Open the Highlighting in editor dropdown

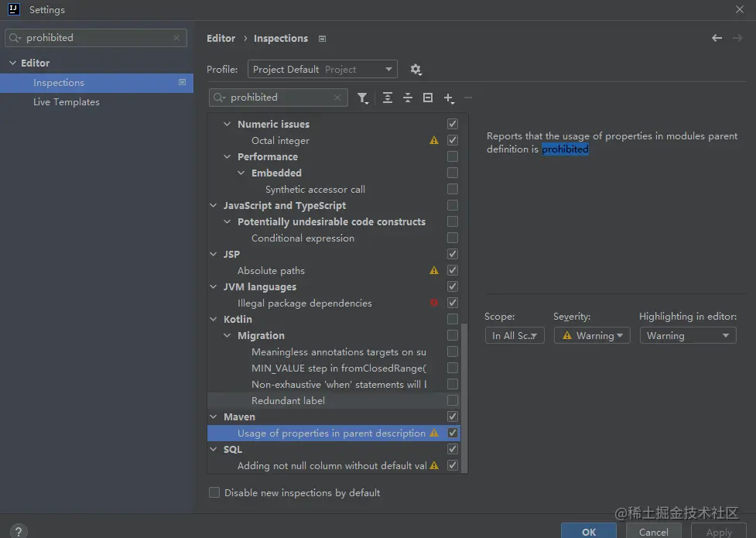point(688,335)
